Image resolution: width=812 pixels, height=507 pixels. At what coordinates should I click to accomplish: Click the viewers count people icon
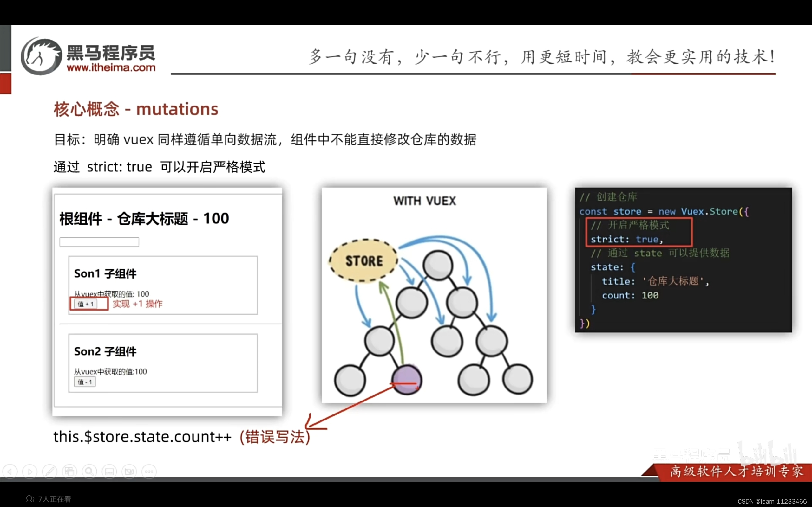point(30,499)
